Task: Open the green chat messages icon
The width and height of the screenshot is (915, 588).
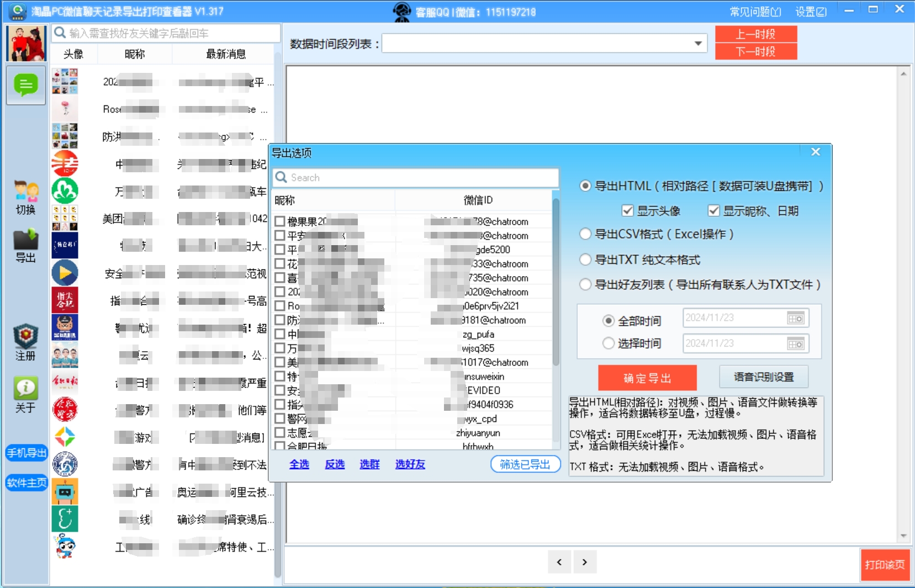Action: (x=25, y=85)
